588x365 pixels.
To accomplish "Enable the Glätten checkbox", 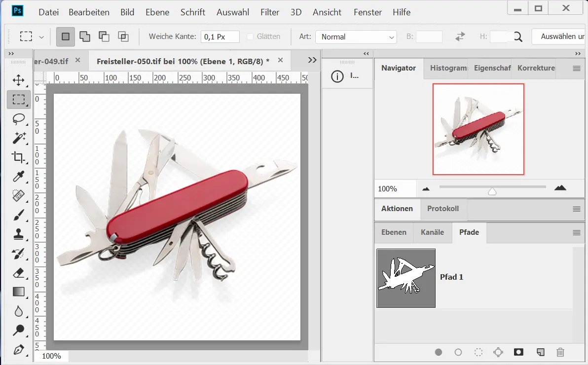I will click(250, 36).
